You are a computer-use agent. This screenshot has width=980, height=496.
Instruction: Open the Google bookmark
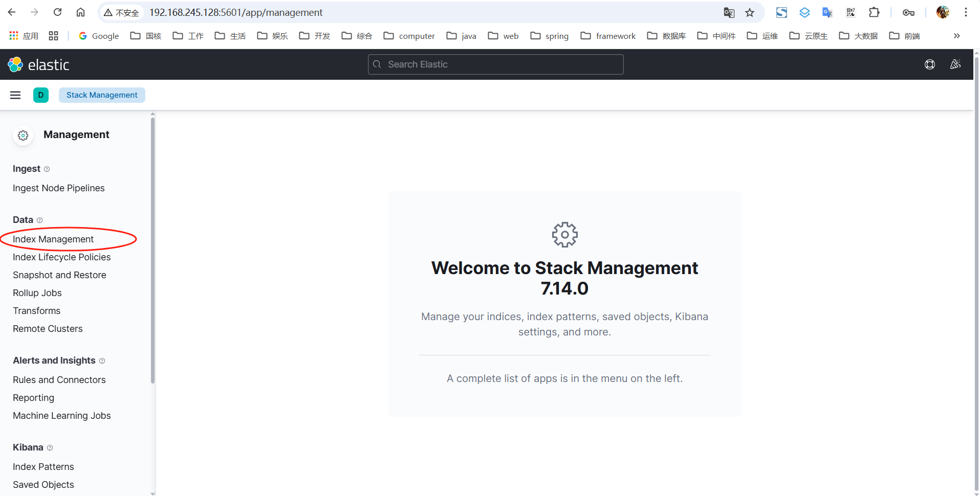pos(99,36)
